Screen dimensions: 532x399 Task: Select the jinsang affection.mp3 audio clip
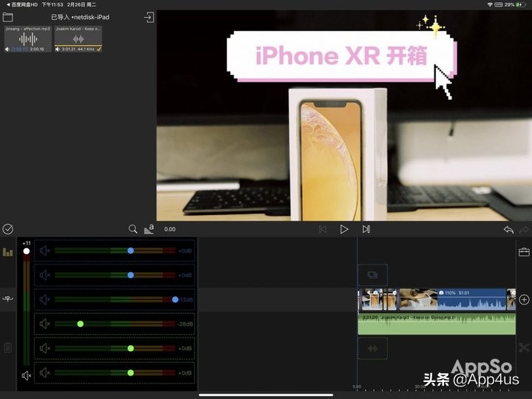coord(28,38)
